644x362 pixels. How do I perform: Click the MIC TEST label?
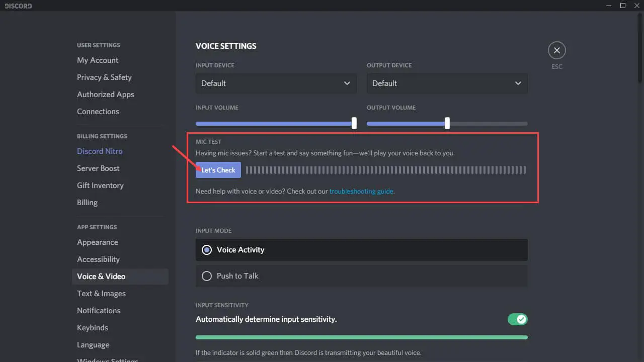[208, 142]
